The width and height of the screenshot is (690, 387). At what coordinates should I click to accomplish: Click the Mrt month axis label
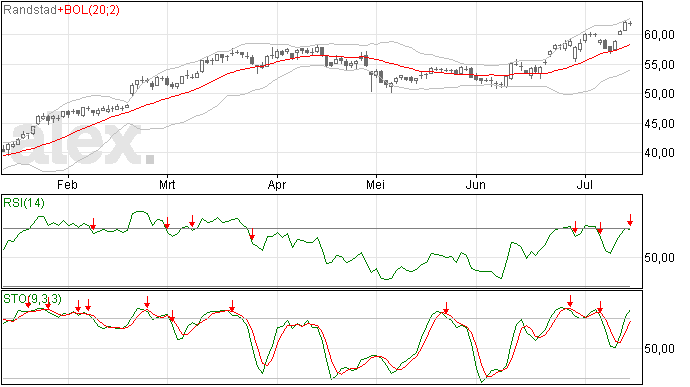(167, 184)
